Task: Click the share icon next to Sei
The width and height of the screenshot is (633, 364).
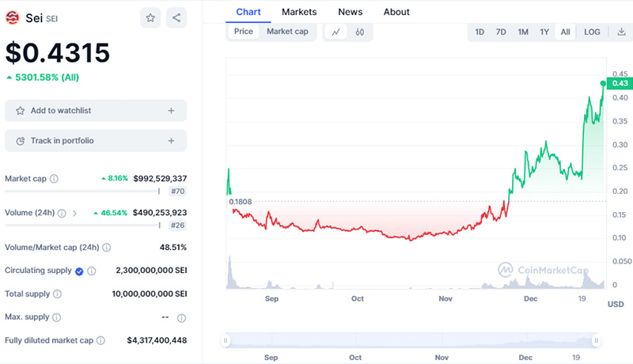Action: (x=176, y=17)
